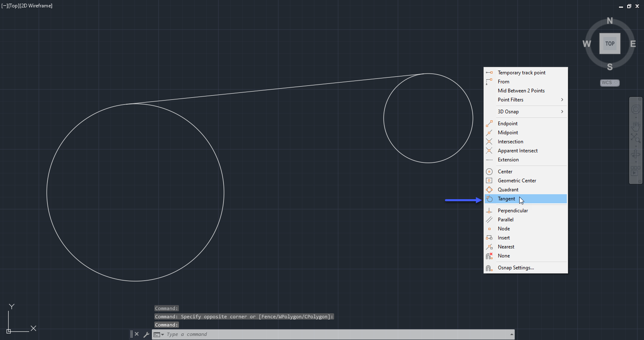The width and height of the screenshot is (644, 340).
Task: Open the ShowMotion tool
Action: coord(636,171)
